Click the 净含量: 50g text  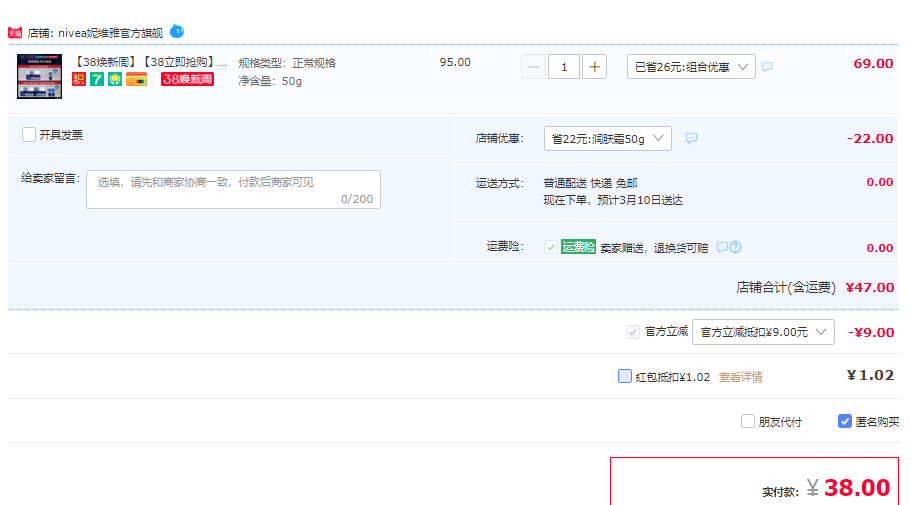point(270,81)
